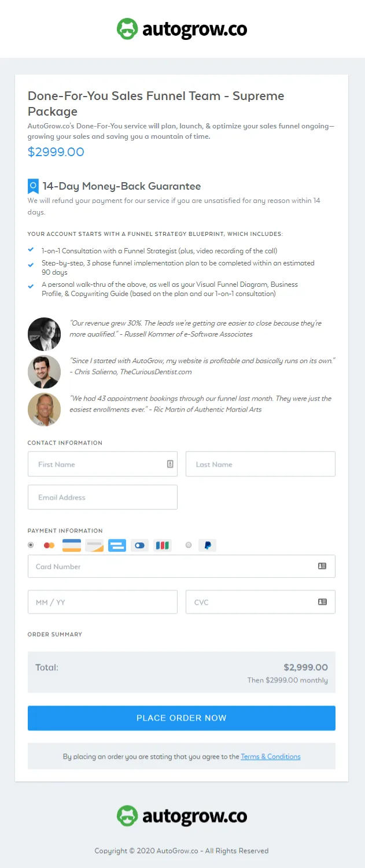Click the autogrow.co header logo
This screenshot has width=365, height=868.
182,28
